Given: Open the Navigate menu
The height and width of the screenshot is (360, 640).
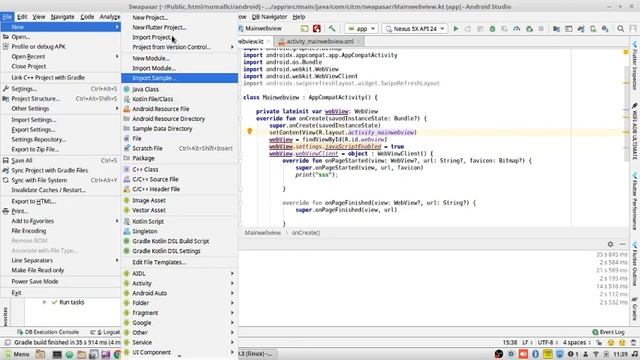Looking at the screenshot, I should (x=62, y=17).
